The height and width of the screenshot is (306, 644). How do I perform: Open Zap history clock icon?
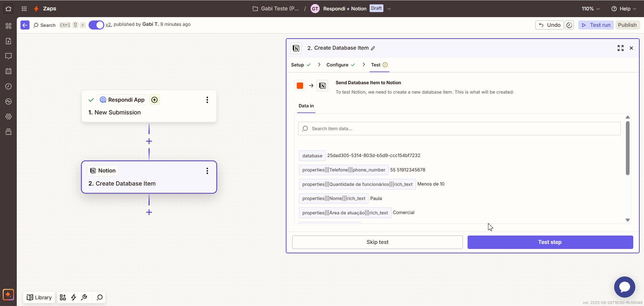tap(8, 86)
